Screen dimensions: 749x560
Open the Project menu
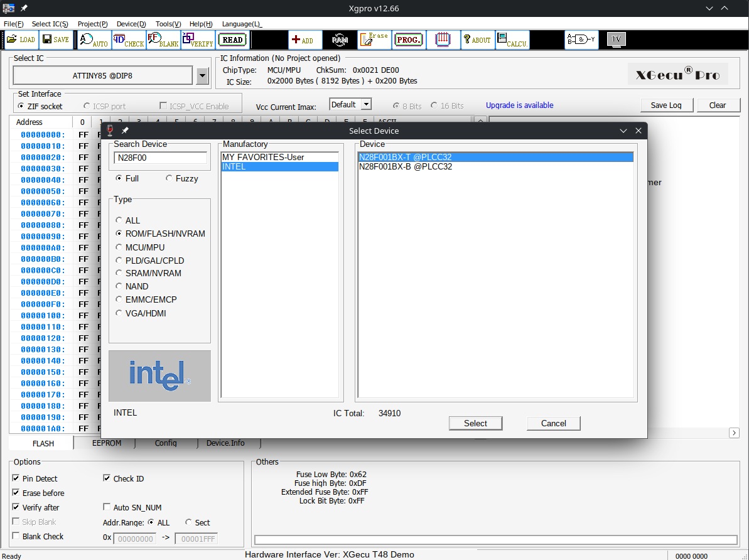[93, 24]
